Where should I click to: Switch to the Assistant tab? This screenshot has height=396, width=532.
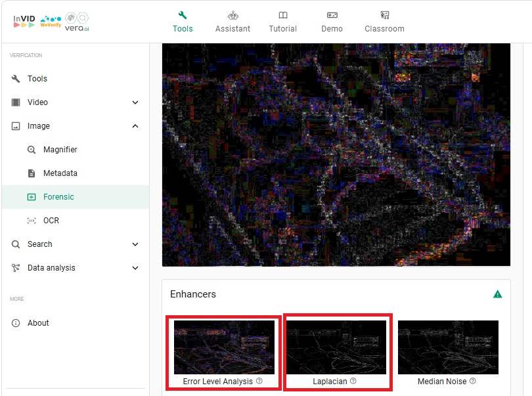pyautogui.click(x=233, y=21)
